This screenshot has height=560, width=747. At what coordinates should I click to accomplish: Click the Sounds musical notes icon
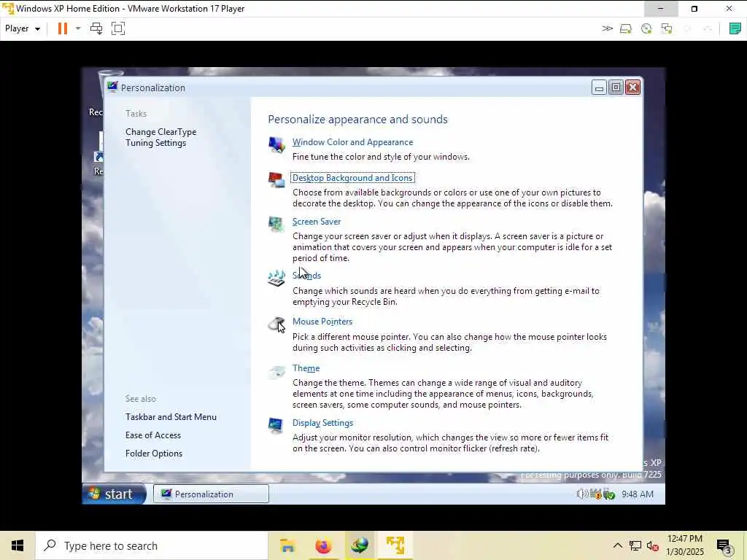click(276, 278)
